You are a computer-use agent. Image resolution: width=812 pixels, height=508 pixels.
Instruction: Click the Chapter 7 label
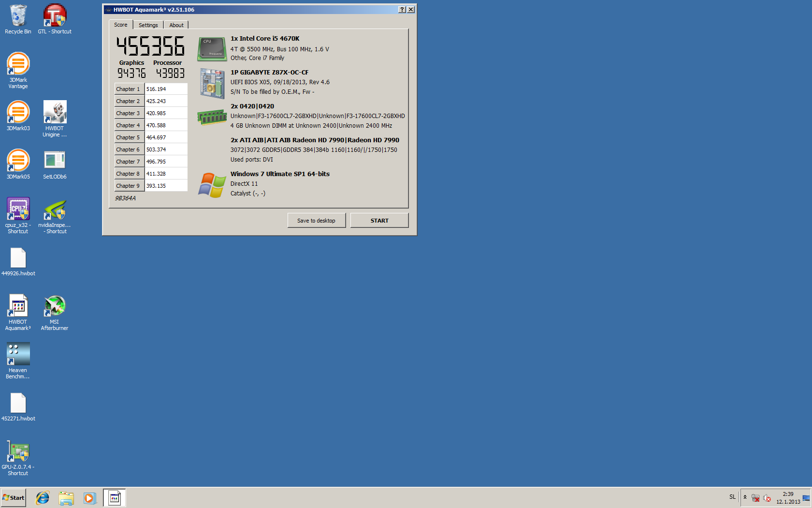(129, 162)
